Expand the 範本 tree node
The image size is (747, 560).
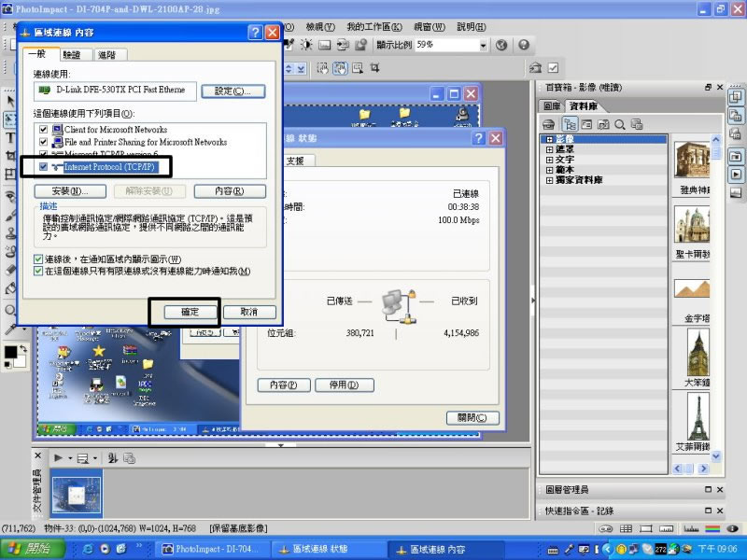coord(549,170)
